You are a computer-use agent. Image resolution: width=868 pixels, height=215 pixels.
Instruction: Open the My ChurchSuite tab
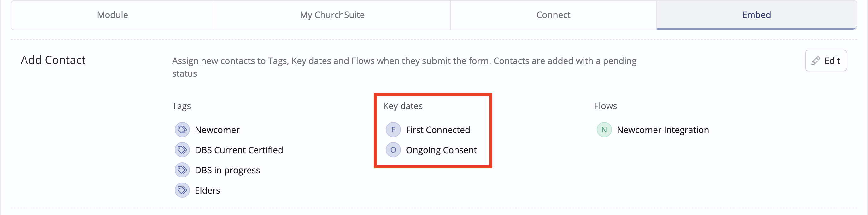coord(332,15)
